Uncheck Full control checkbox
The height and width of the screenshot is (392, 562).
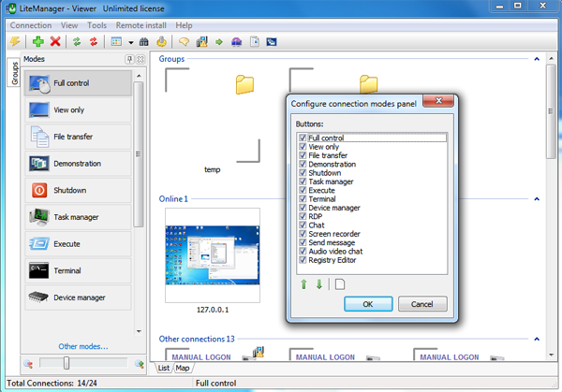[x=303, y=138]
